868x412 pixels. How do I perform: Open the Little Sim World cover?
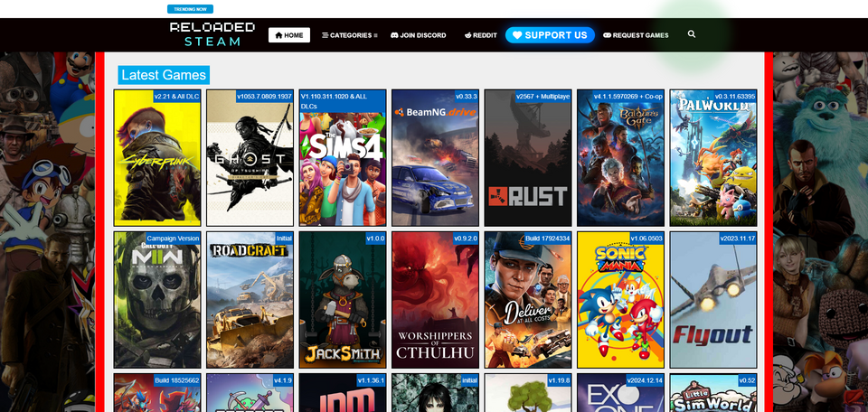[713, 393]
